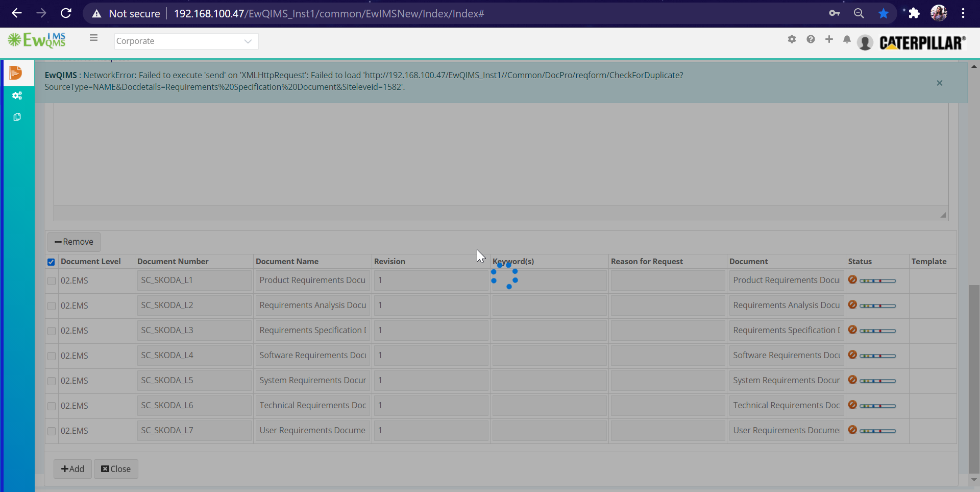The height and width of the screenshot is (492, 980).
Task: Click the status icon for SC_SKODA_L6
Action: tap(852, 405)
